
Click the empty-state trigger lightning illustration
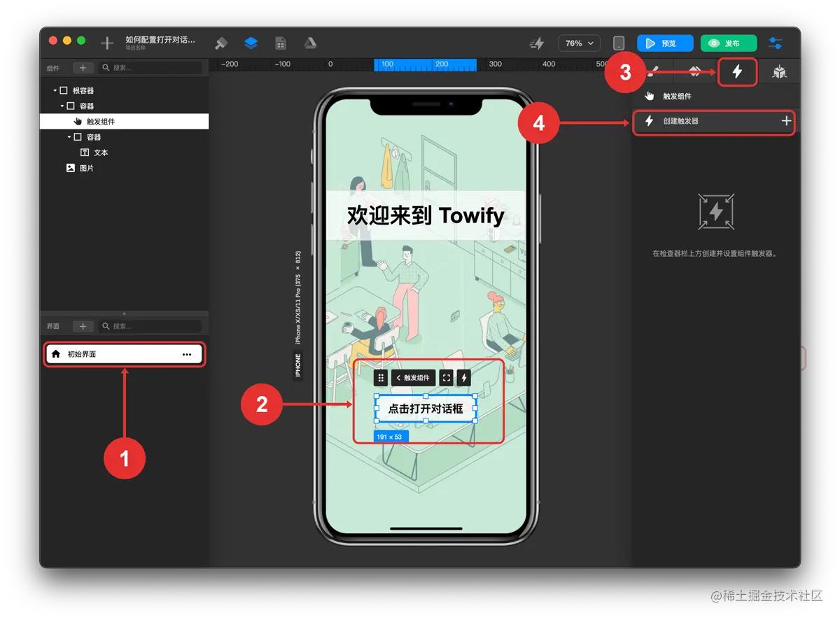pyautogui.click(x=715, y=211)
